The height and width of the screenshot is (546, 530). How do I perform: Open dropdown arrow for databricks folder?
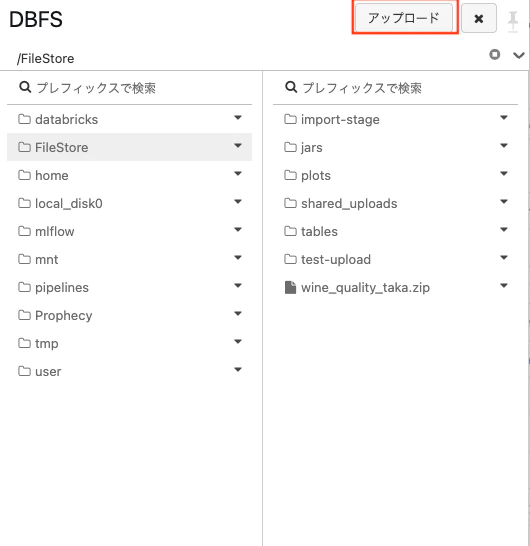[238, 118]
